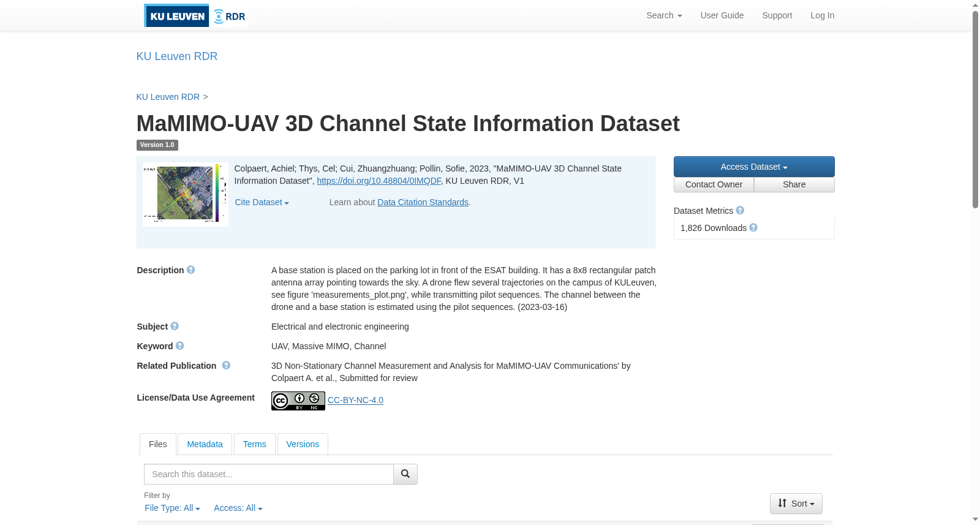Image resolution: width=980 pixels, height=525 pixels.
Task: Open the CC-BY-NC-4.0 license link
Action: point(355,400)
